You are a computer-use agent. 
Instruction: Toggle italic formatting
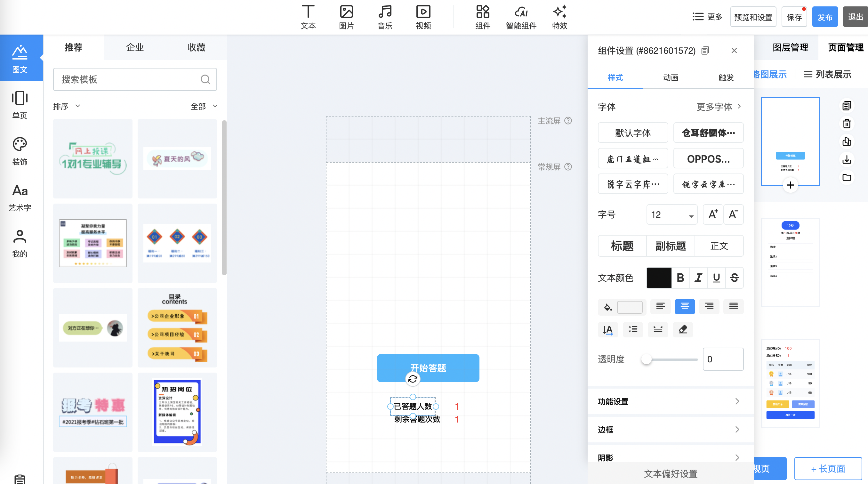pos(698,278)
